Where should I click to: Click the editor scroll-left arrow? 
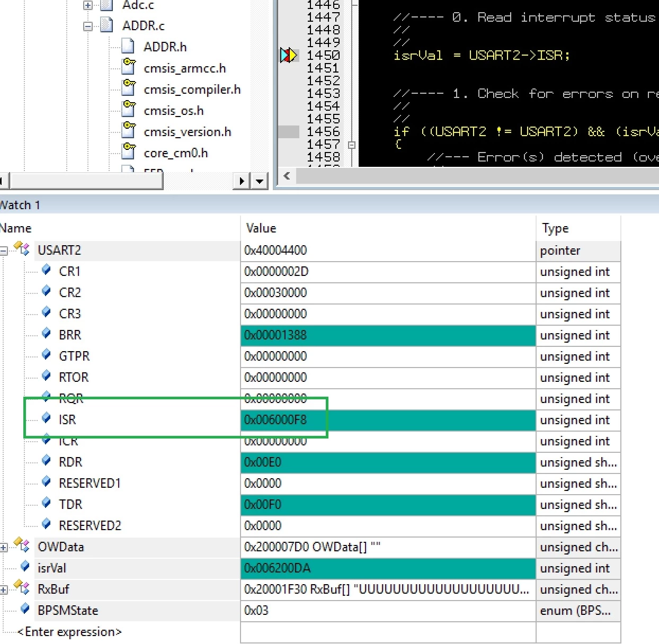287,176
